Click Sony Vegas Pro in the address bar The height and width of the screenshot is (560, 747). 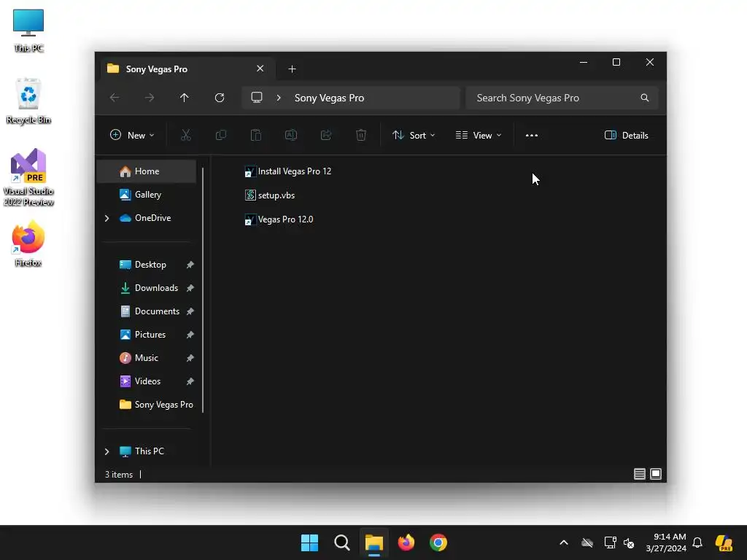coord(329,98)
